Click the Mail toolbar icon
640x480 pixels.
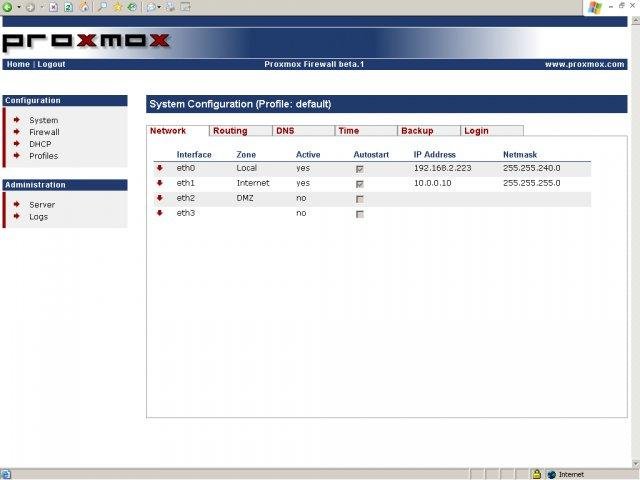tap(151, 7)
